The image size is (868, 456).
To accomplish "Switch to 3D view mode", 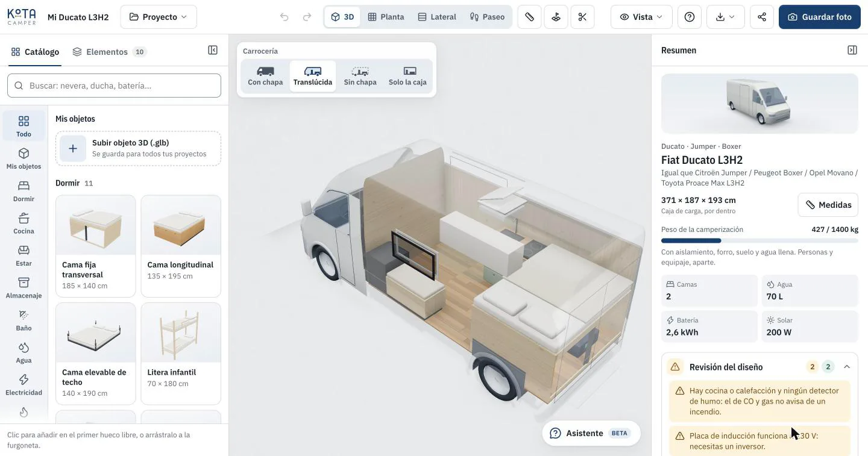I will [x=342, y=17].
